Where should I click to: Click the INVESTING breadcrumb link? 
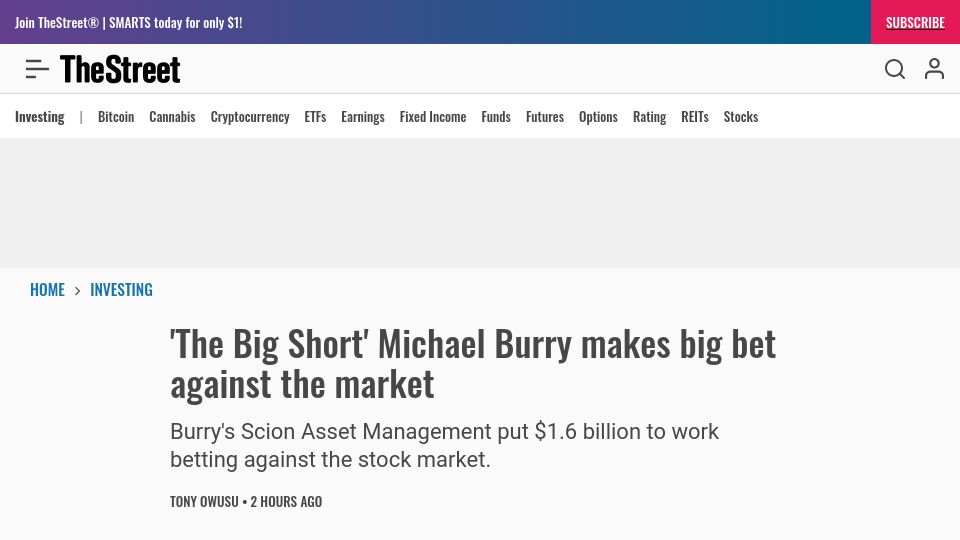tap(121, 290)
